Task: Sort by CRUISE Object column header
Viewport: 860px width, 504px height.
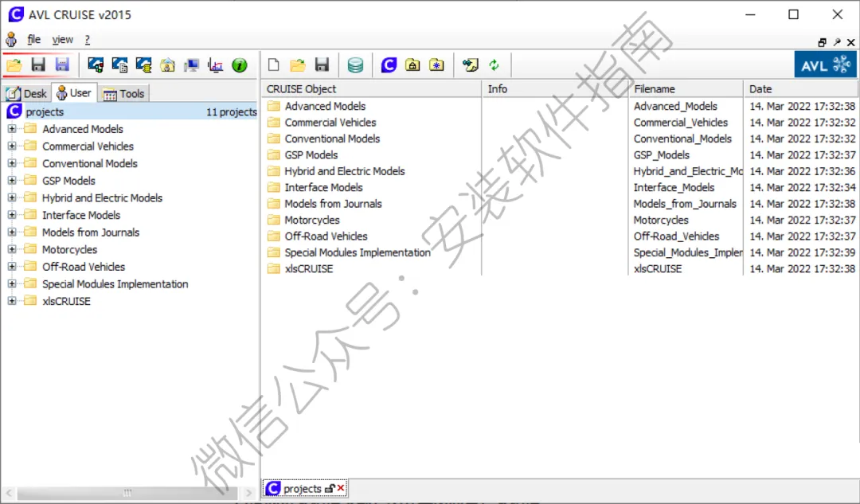Action: tap(371, 89)
